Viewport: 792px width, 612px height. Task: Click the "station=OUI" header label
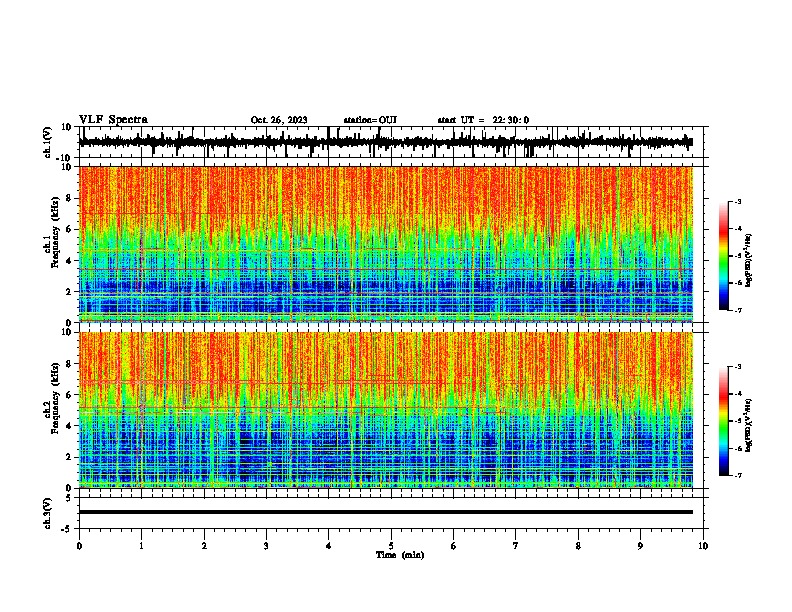(x=370, y=120)
